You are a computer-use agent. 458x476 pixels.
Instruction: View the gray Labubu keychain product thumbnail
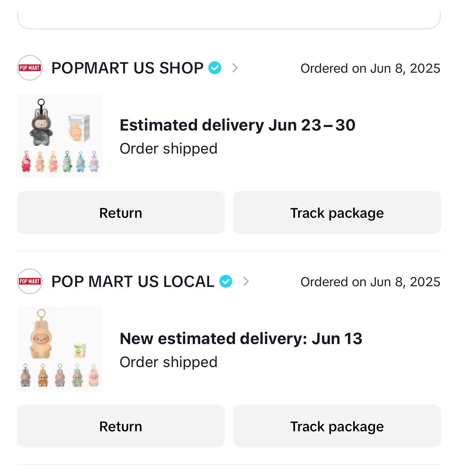[60, 136]
